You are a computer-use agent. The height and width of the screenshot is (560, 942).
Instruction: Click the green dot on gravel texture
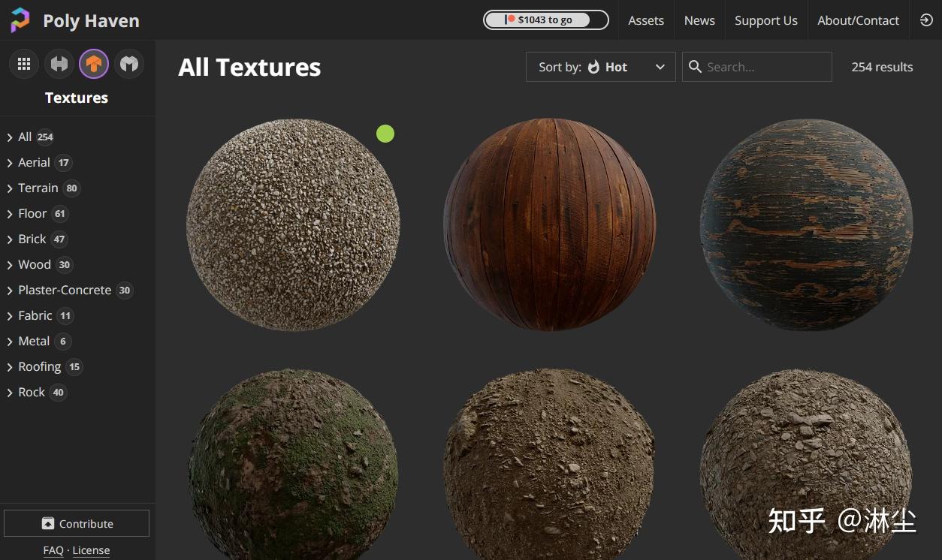point(385,134)
